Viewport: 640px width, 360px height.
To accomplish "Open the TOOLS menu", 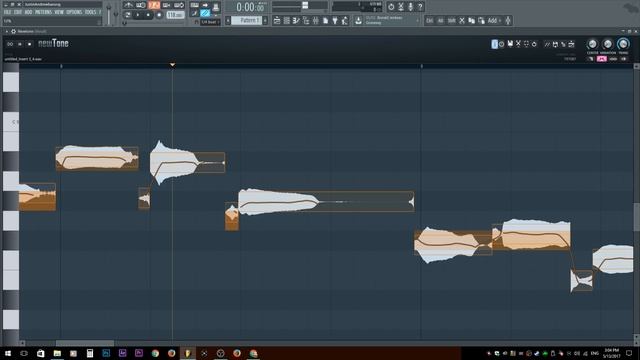I will 90,12.
